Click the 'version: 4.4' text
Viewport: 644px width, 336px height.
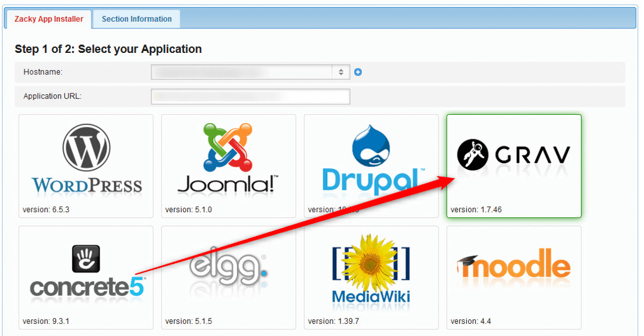(x=471, y=321)
